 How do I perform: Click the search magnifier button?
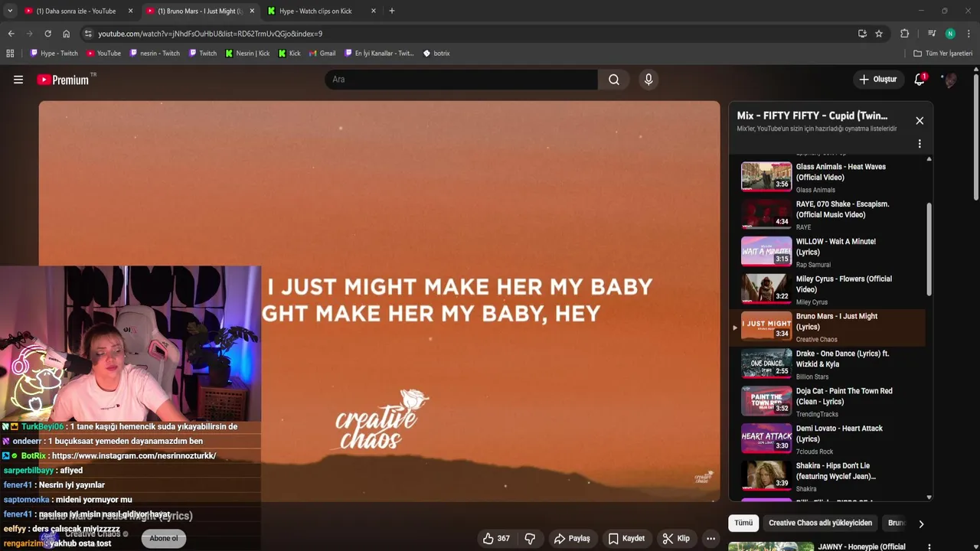tap(614, 80)
